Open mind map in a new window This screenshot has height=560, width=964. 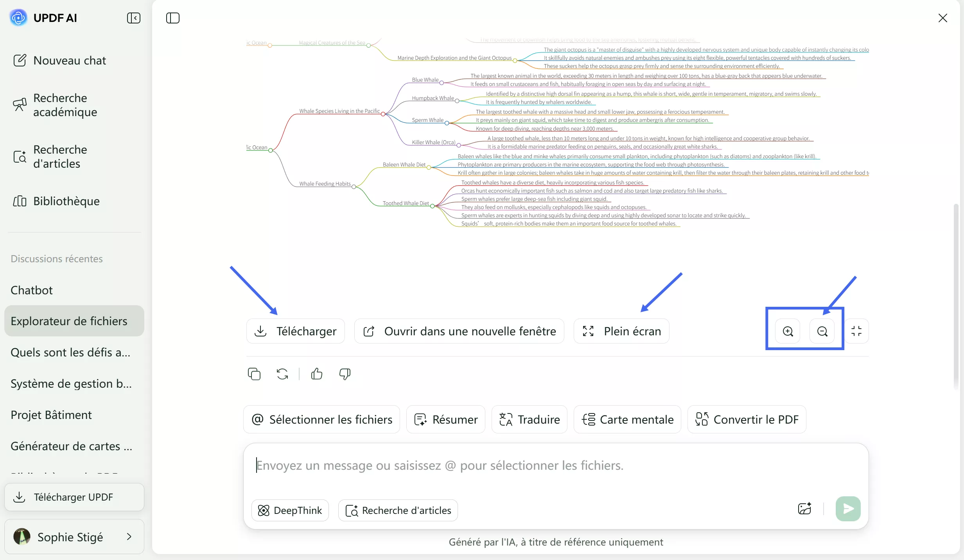coord(459,331)
